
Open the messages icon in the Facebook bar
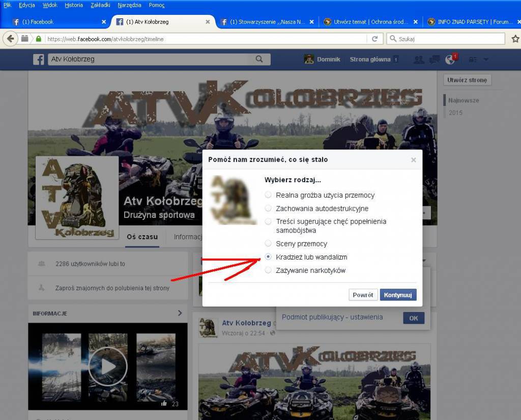(x=435, y=60)
